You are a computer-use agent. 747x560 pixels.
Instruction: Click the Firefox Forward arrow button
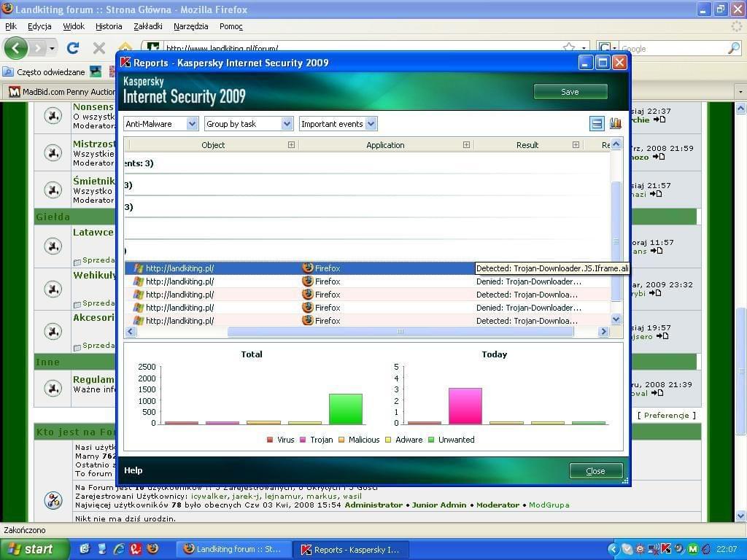(x=37, y=48)
